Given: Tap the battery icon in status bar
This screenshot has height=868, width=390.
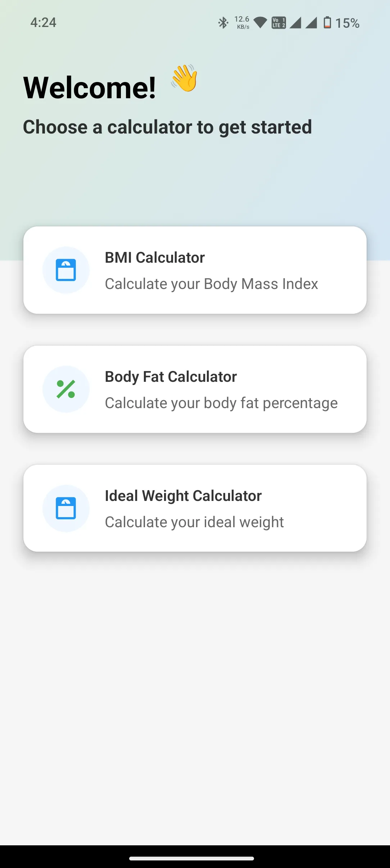Looking at the screenshot, I should tap(327, 23).
